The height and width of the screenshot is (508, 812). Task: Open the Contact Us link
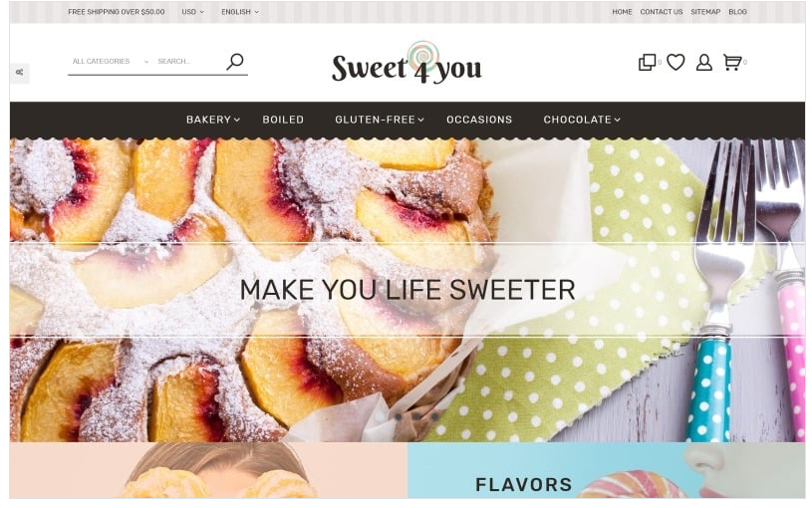(x=662, y=11)
